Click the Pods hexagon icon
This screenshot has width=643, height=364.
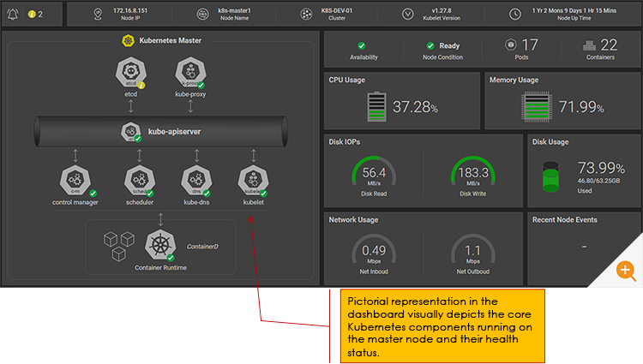pos(511,45)
